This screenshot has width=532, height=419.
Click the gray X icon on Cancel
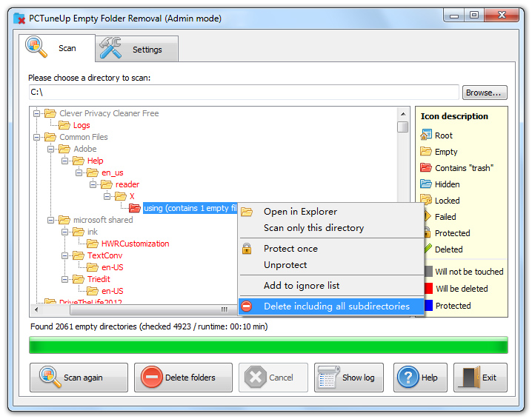[256, 377]
